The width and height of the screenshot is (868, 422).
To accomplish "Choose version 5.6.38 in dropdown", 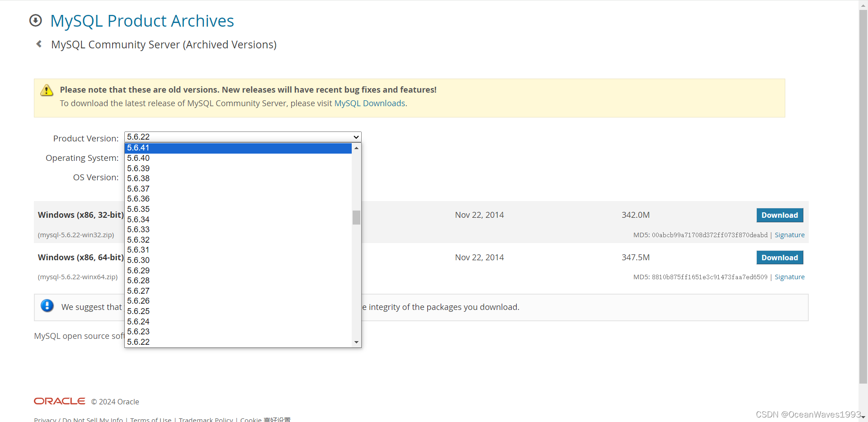I will coord(238,178).
